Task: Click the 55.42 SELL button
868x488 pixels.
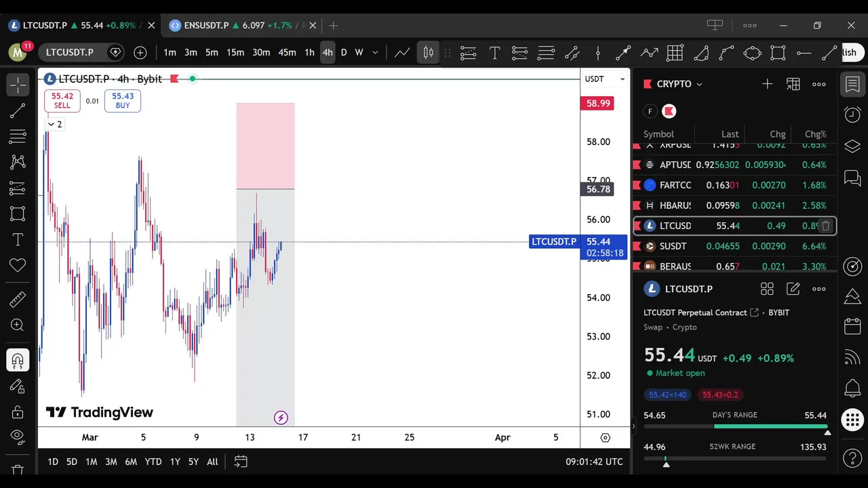Action: pos(62,100)
